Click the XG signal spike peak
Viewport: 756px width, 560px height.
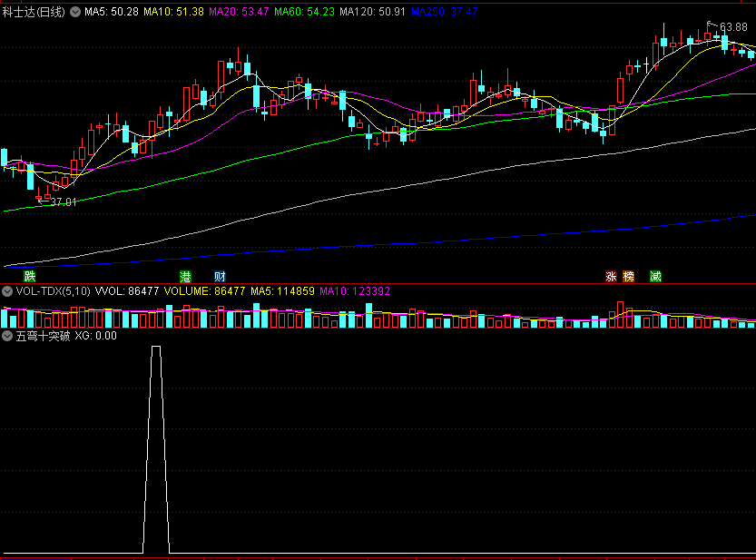[x=156, y=347]
